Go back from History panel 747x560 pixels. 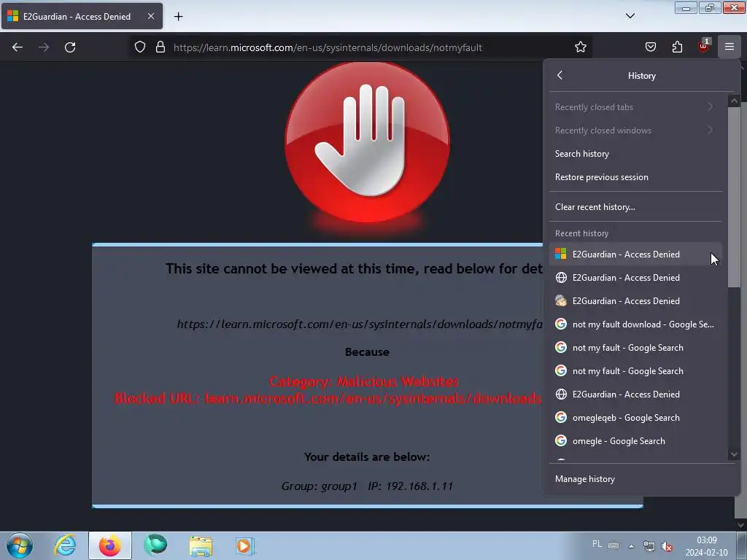pyautogui.click(x=560, y=75)
